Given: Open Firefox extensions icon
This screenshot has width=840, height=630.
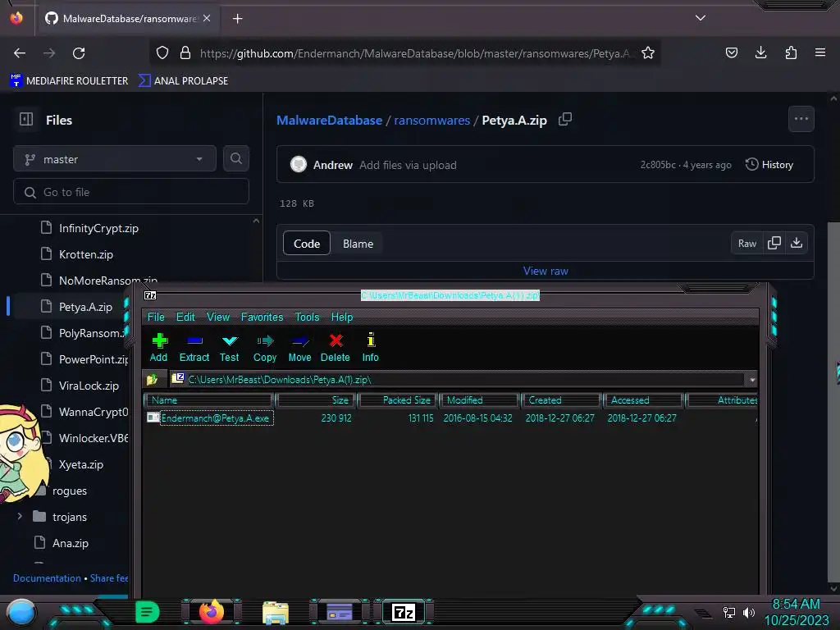Looking at the screenshot, I should pyautogui.click(x=791, y=52).
